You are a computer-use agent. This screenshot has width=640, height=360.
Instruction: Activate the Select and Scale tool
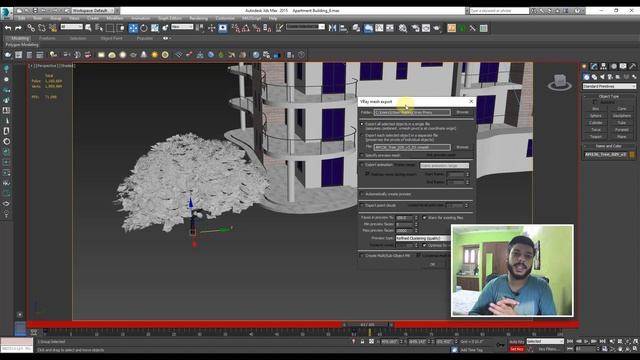click(x=155, y=28)
